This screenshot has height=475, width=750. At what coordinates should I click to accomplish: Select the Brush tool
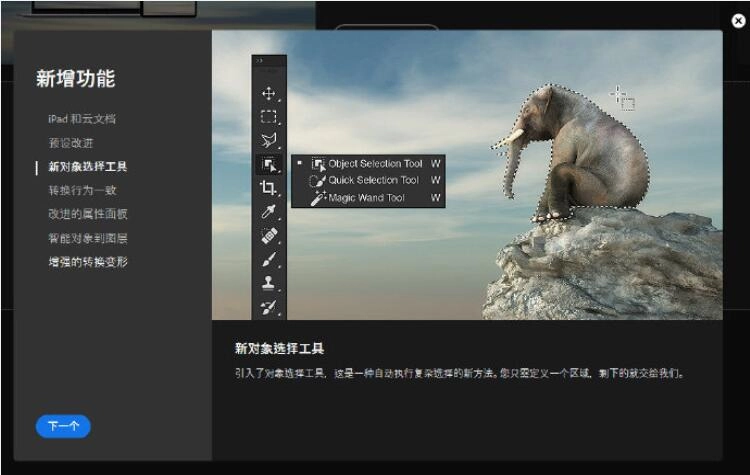268,260
